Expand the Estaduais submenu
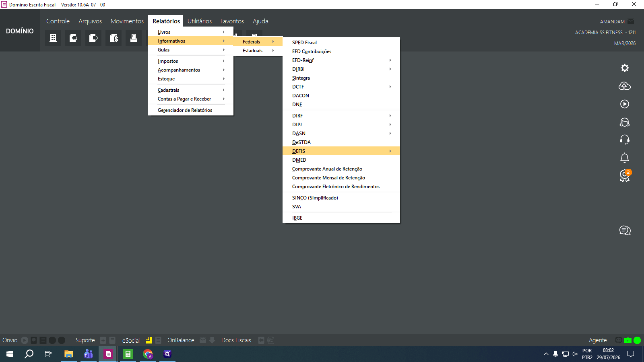 point(258,51)
